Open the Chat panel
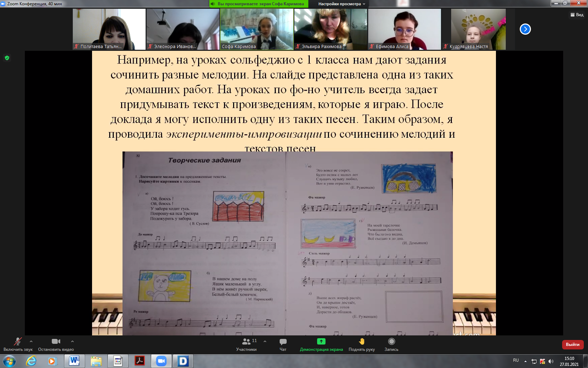 coord(283,341)
